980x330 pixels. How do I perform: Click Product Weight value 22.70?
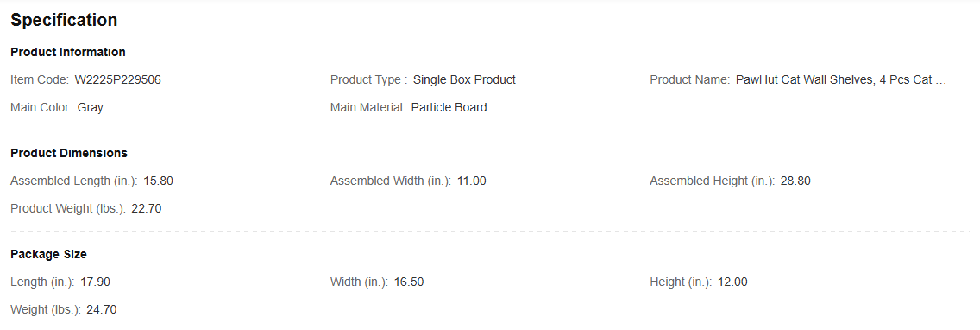[x=147, y=209]
